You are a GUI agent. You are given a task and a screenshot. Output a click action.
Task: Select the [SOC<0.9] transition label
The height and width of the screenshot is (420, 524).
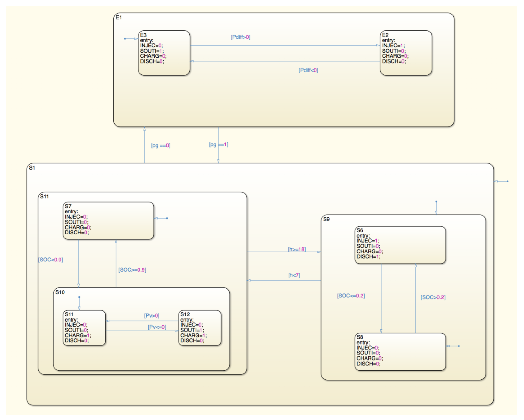coord(51,260)
